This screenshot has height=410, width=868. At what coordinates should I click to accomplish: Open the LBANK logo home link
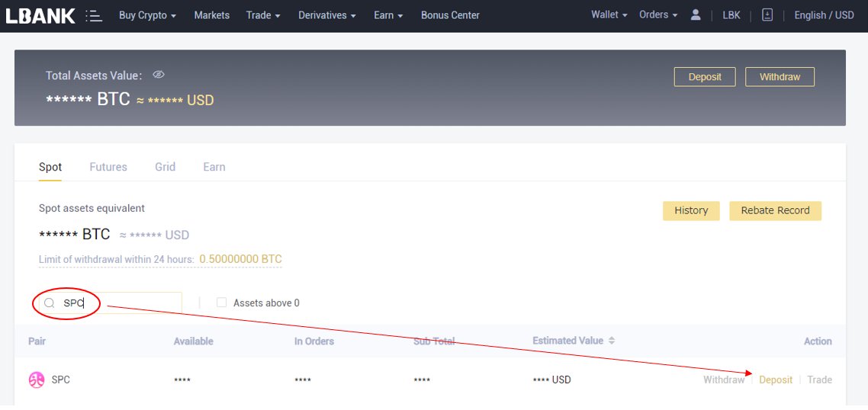click(x=40, y=15)
